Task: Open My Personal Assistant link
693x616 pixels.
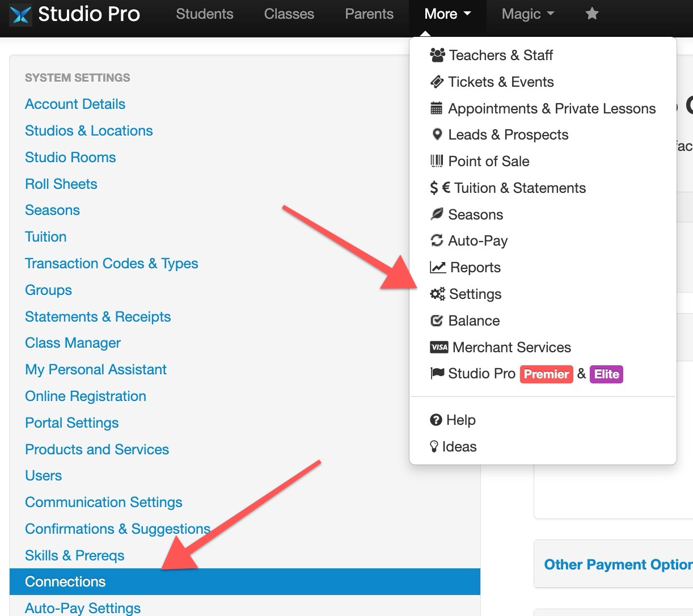Action: [96, 369]
